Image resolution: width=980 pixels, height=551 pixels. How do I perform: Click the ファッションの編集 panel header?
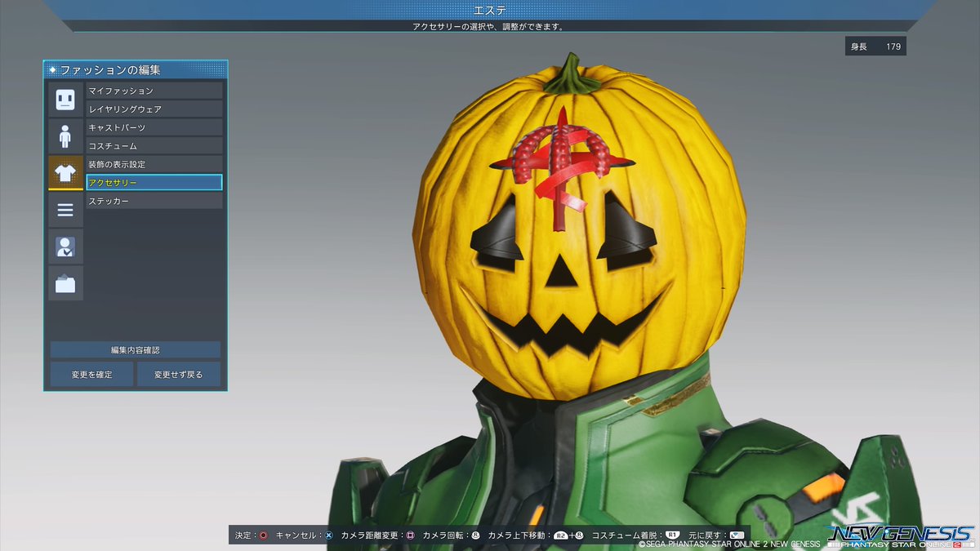[136, 70]
